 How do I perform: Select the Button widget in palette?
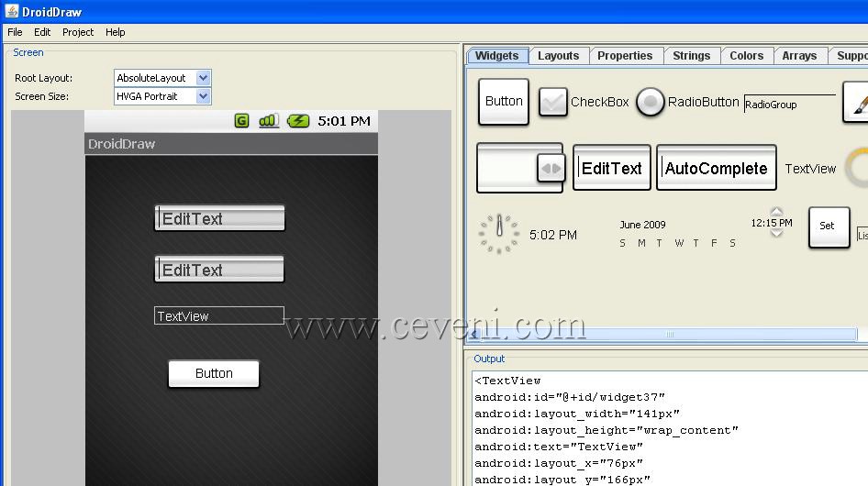(504, 101)
